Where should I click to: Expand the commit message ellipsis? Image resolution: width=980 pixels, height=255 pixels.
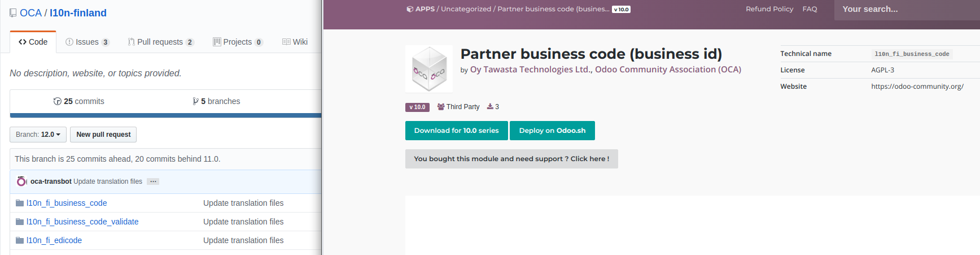point(153,181)
